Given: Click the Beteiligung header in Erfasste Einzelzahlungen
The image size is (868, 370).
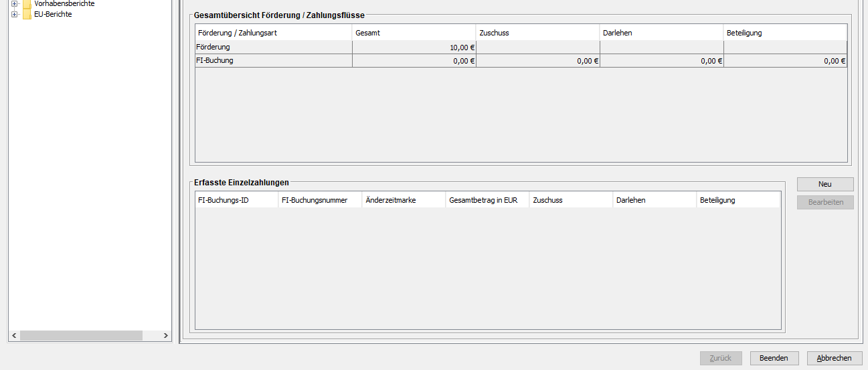Looking at the screenshot, I should pos(738,200).
